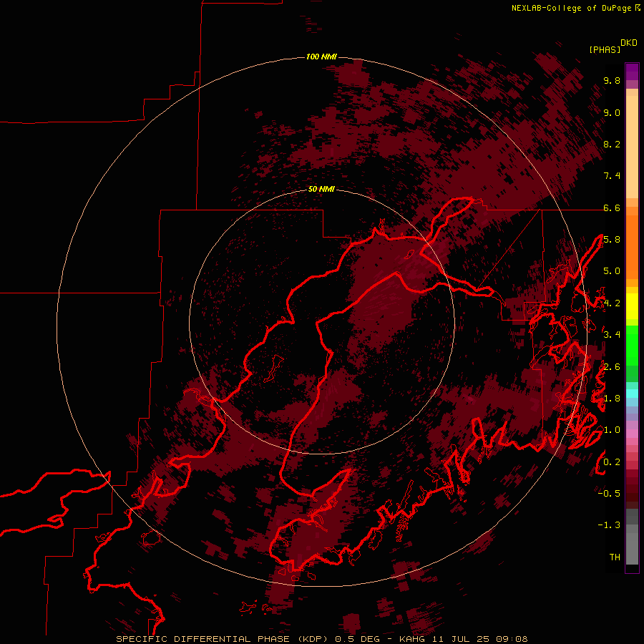Click the 1.8 legend value
The height and width of the screenshot is (644, 644).
coord(612,399)
